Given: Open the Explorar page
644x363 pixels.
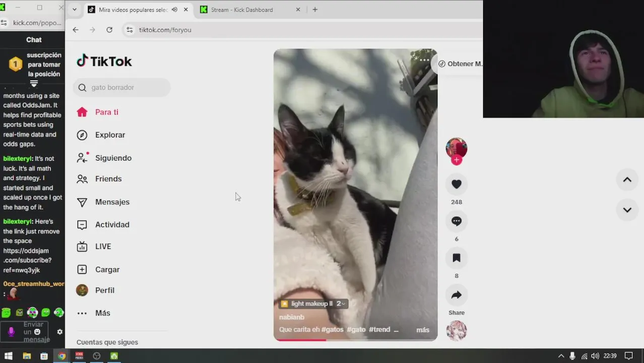Looking at the screenshot, I should click(101, 135).
